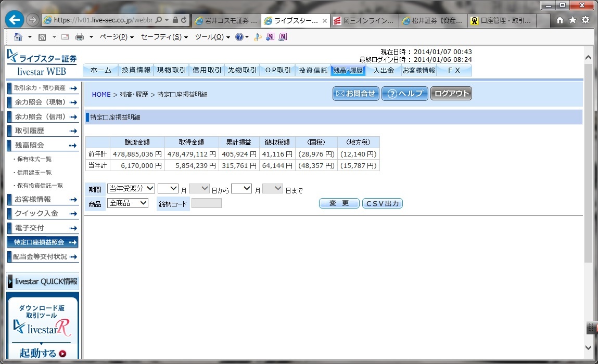
Task: Click the お問合せ button
Action: (356, 94)
